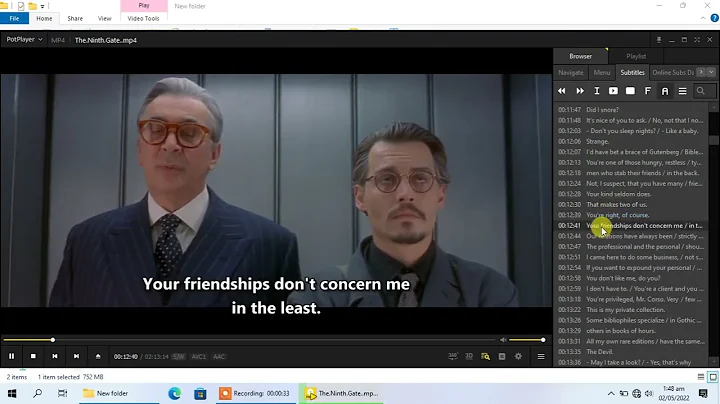Open the Home ribbon tab
The width and height of the screenshot is (720, 404).
point(44,18)
